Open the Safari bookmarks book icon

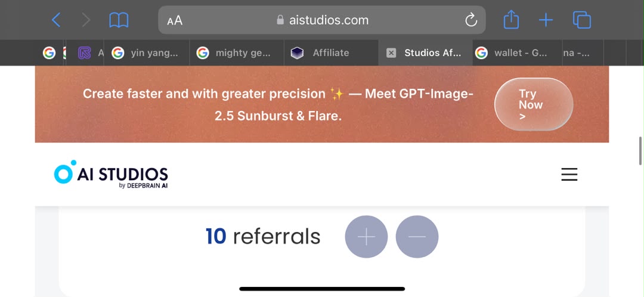119,20
